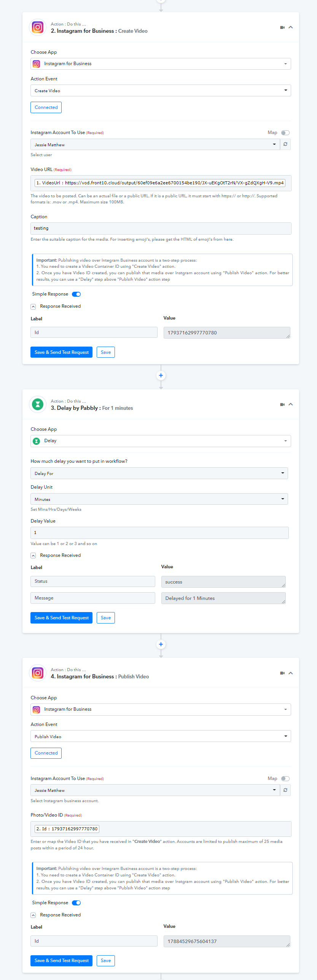Click value 17937162997770780 in step 2 response
The image size is (317, 980).
(227, 333)
